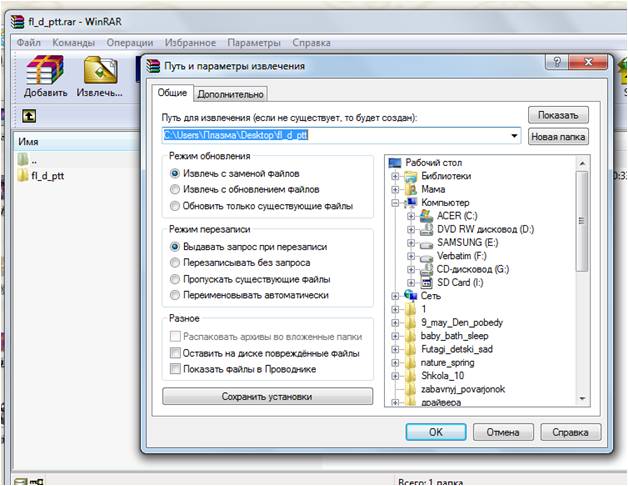The image size is (628, 486).
Task: Select Сеть in the folder tree
Action: pos(431,296)
